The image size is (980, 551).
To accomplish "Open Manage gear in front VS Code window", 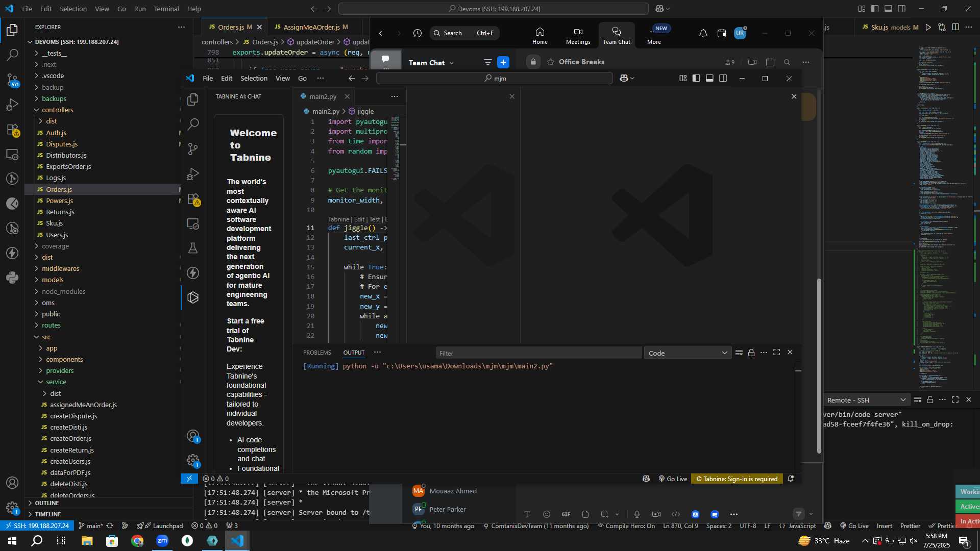I will click(193, 461).
